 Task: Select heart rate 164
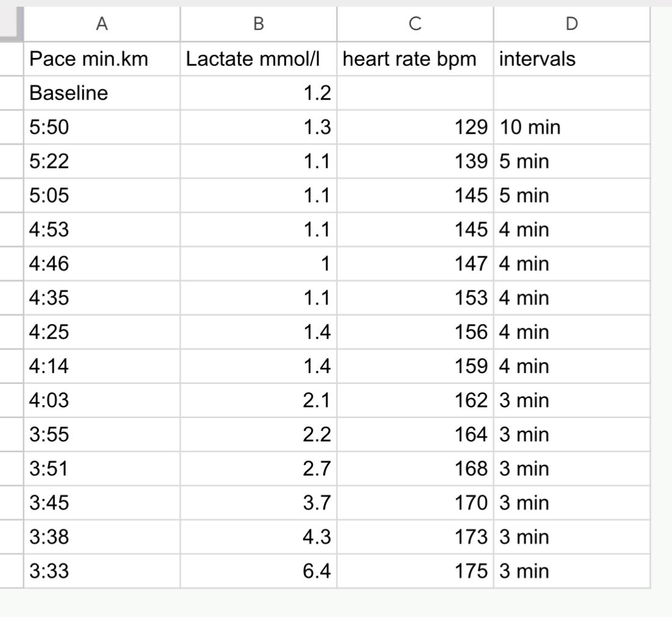(415, 435)
